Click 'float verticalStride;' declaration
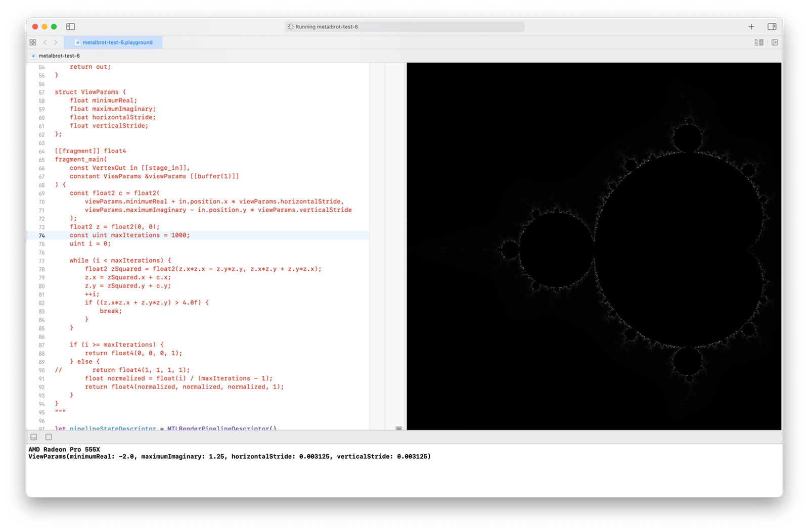Screen dimensions: 809x532 [x=109, y=126]
